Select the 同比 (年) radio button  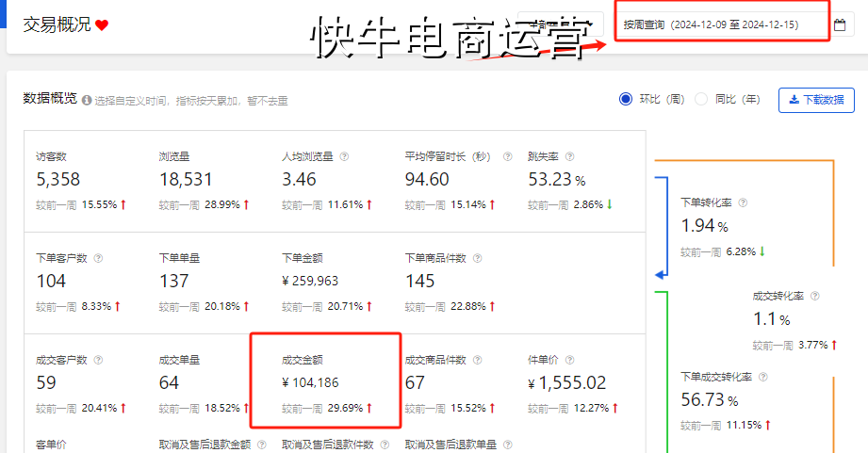coord(701,99)
